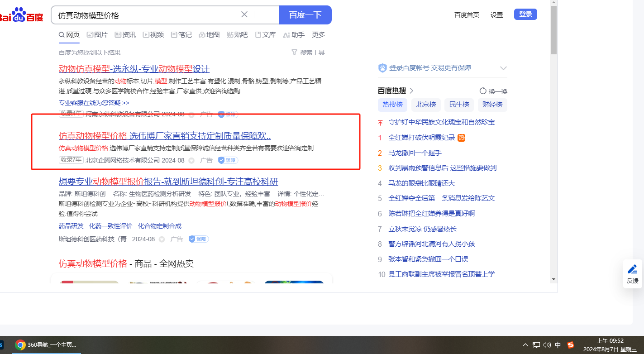Click the 反馈 feedback pencil button
This screenshot has width=644, height=354.
click(x=632, y=274)
